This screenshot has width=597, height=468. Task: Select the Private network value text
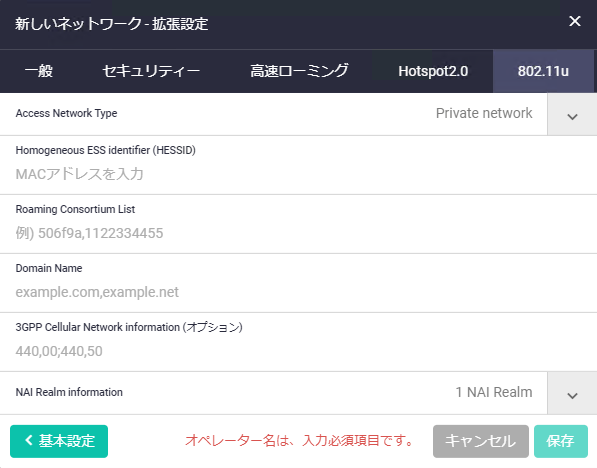484,113
